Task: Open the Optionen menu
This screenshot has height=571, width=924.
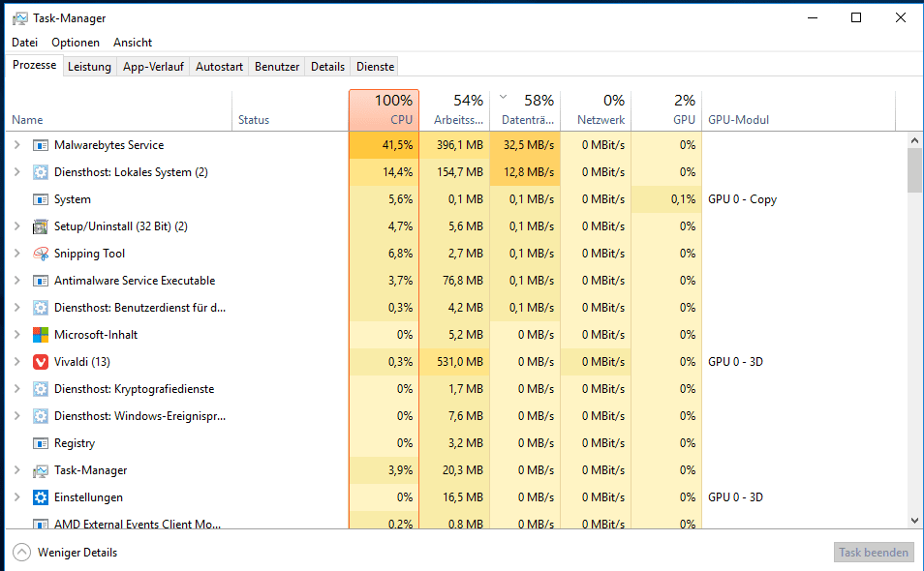Action: (x=76, y=43)
